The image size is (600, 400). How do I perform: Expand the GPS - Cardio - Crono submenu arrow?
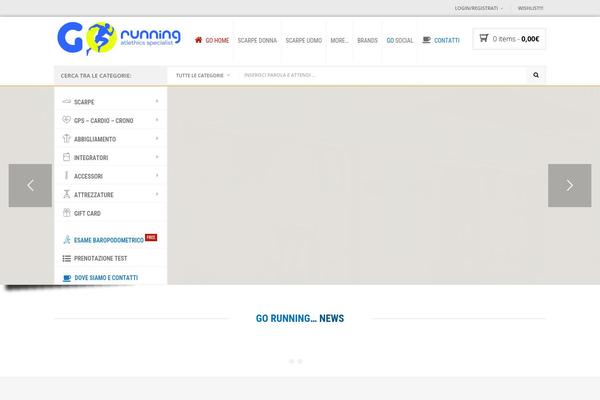coord(157,120)
